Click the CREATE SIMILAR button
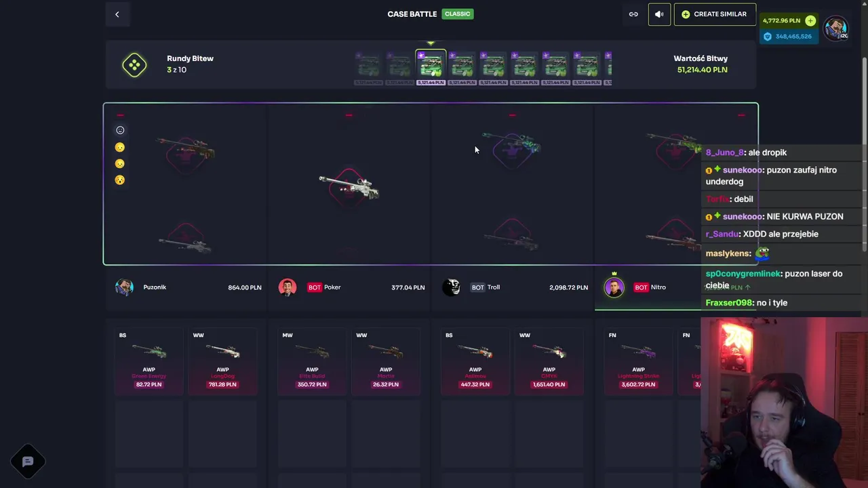 [715, 14]
